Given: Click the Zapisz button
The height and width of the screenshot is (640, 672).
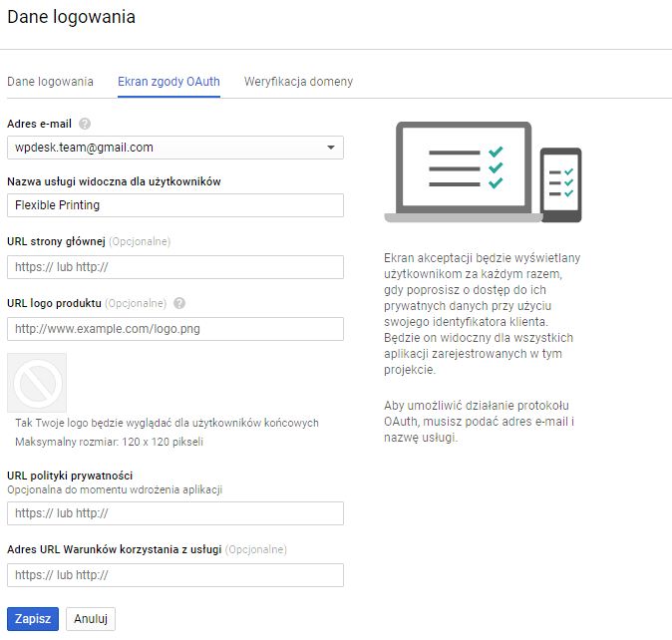Looking at the screenshot, I should point(33,619).
